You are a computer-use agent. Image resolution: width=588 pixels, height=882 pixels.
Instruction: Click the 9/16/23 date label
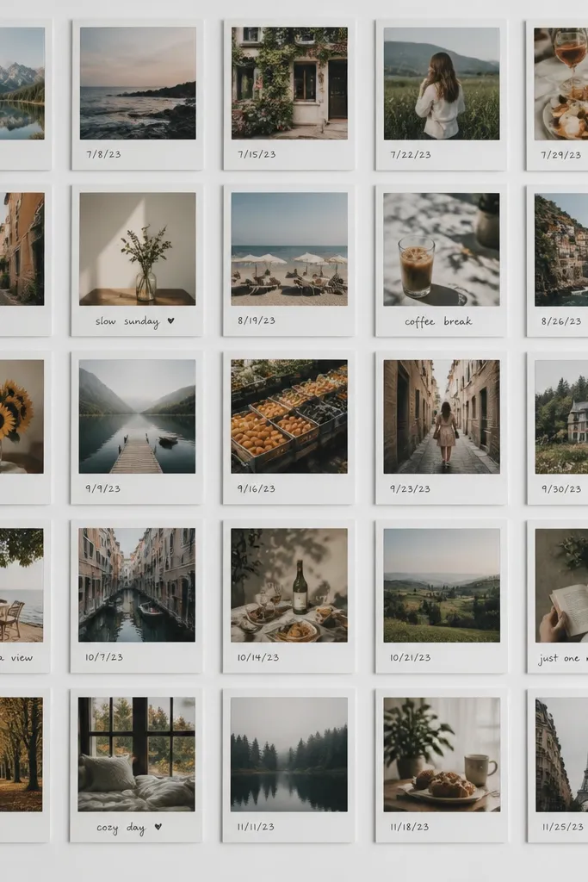tap(257, 489)
